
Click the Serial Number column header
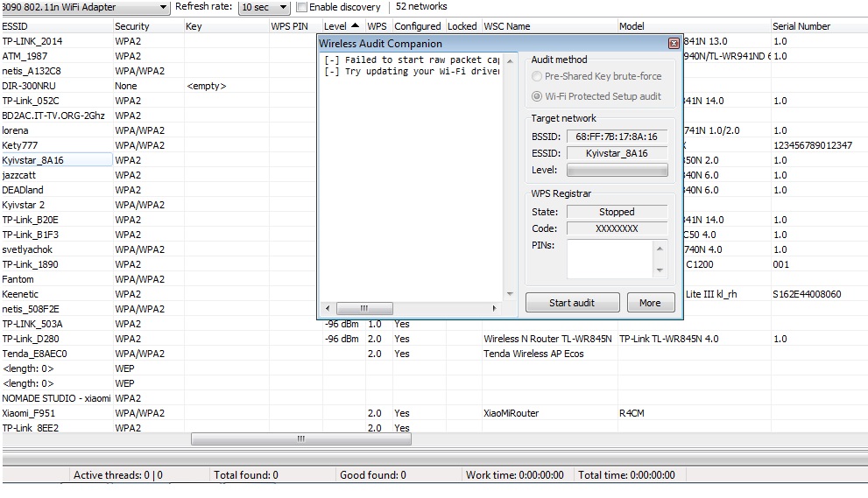pyautogui.click(x=815, y=26)
